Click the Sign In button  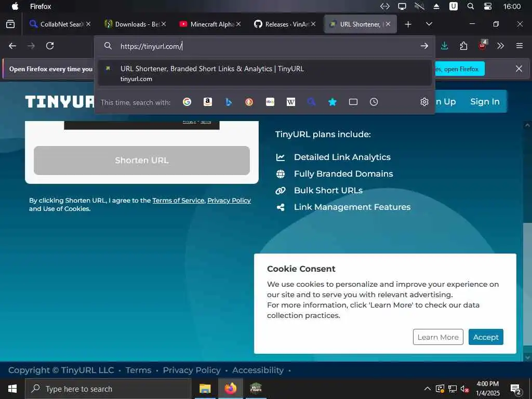point(485,101)
